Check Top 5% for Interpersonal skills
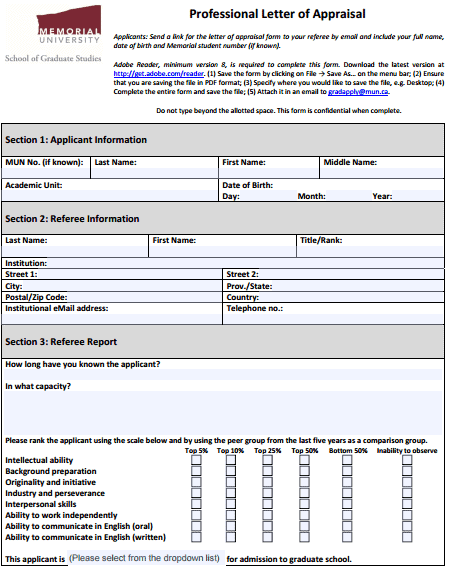451x573 pixels. (196, 504)
